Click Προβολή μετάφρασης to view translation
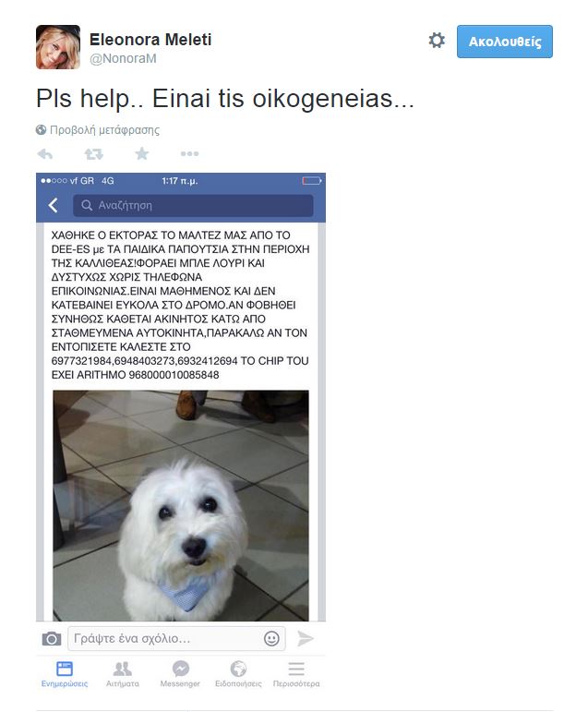The image size is (588, 712). 104,130
